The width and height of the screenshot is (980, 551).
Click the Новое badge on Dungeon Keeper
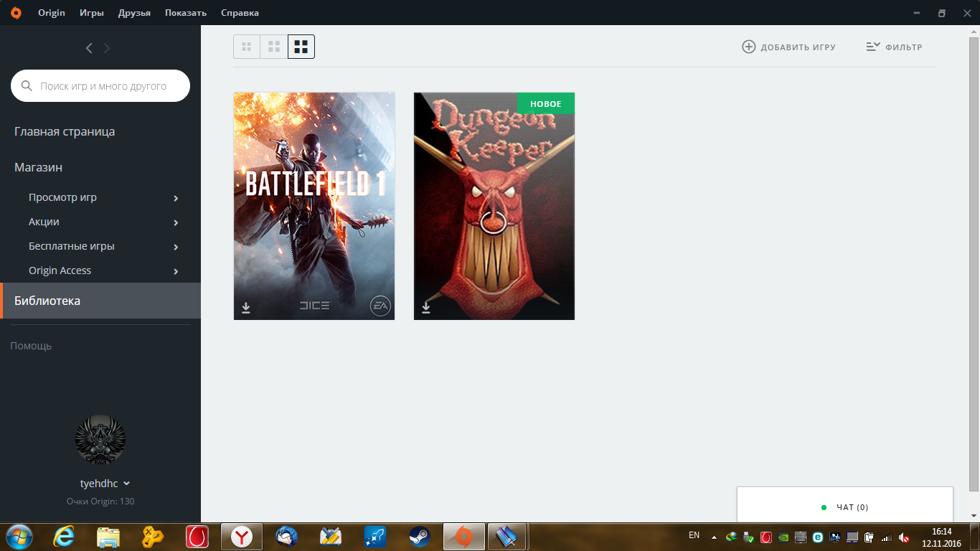click(x=546, y=104)
